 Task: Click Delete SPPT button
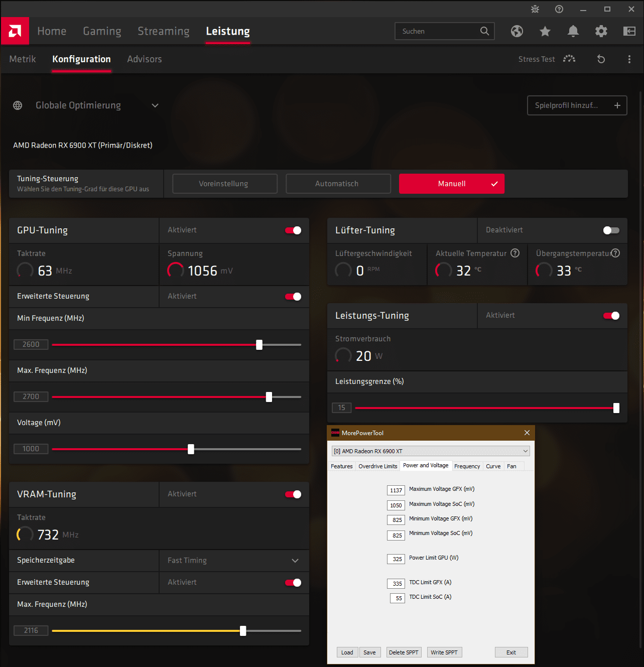pos(404,652)
